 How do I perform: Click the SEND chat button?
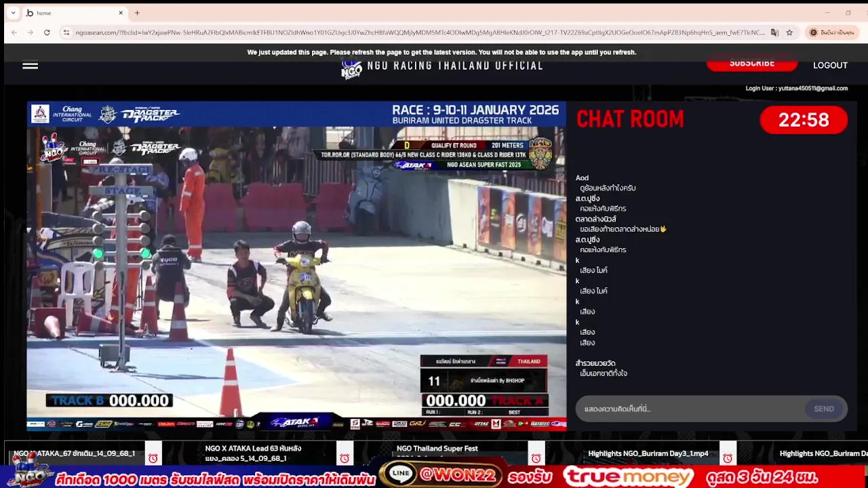click(824, 409)
